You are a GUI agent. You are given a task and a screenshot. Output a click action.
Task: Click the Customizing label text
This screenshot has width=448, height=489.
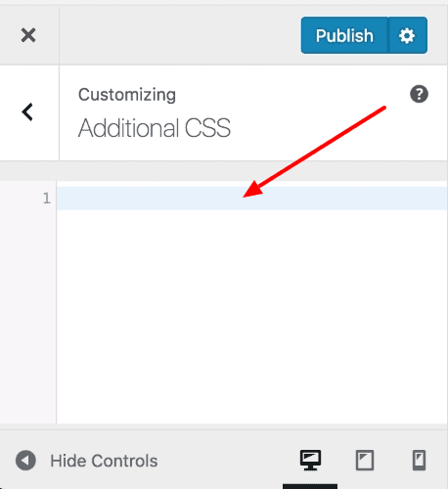click(x=127, y=95)
